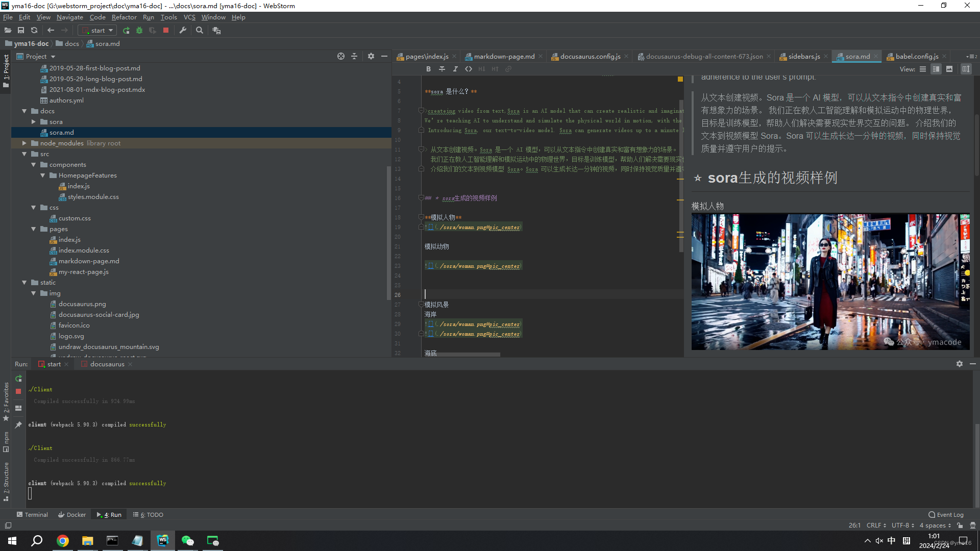Click the Collapse All icon in Project panel
This screenshot has height=551, width=980.
[x=354, y=57]
